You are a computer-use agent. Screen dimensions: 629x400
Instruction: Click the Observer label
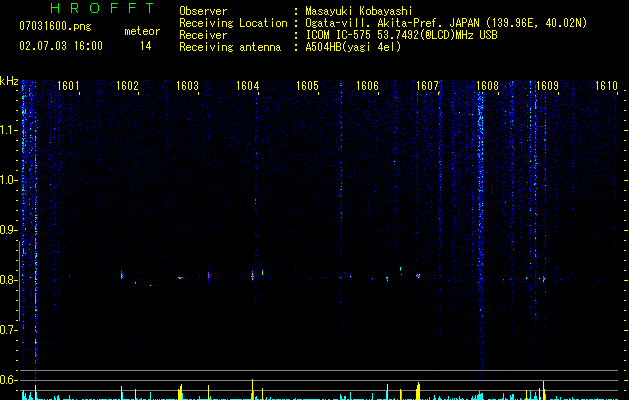(x=203, y=11)
